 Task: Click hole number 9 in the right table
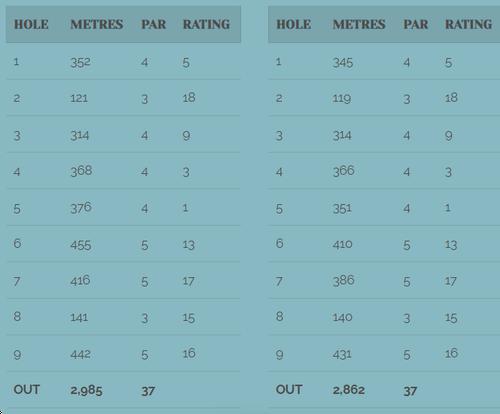pos(280,354)
